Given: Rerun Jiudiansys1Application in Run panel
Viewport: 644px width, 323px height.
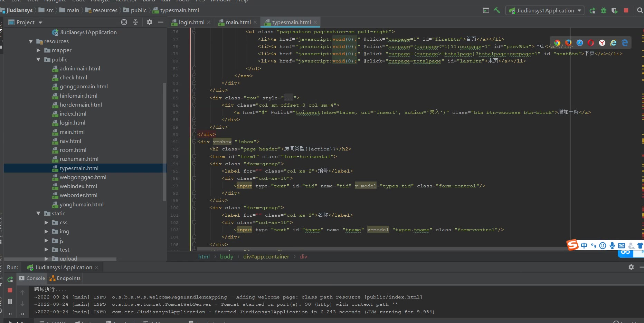Looking at the screenshot, I should [x=10, y=279].
